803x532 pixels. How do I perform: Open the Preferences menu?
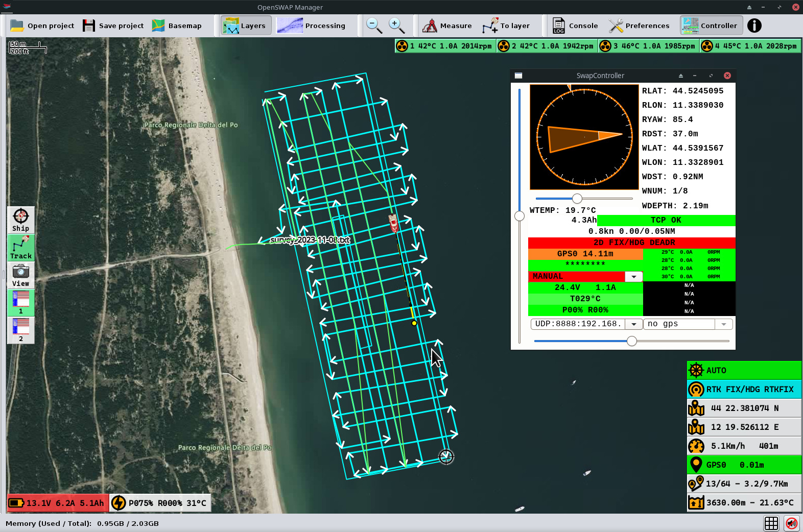pos(639,26)
